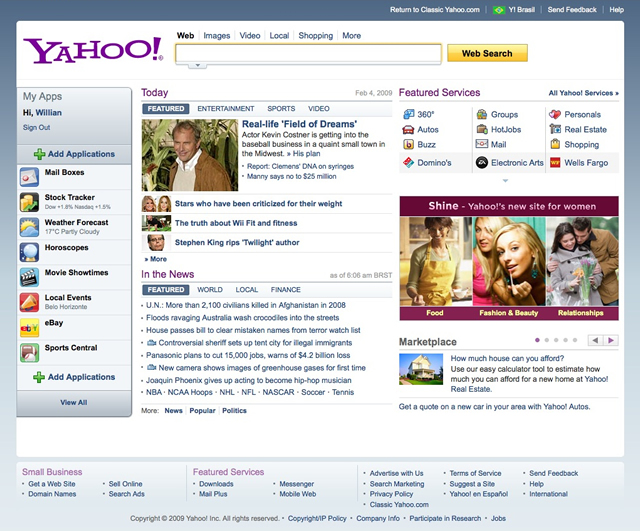This screenshot has width=640, height=531.
Task: Click the bottom Add Applications plus icon
Action: click(39, 377)
